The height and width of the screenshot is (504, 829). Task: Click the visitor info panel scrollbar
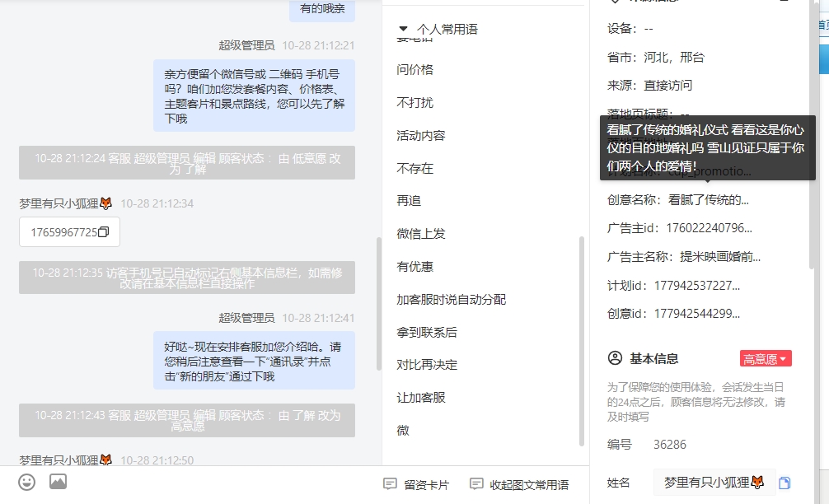812,135
